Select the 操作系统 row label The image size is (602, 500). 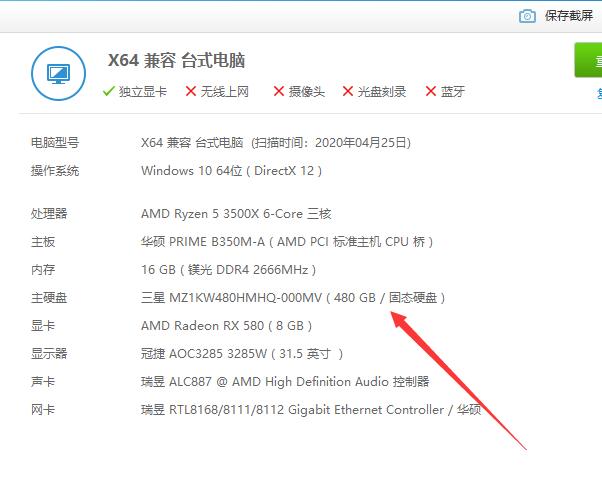click(55, 171)
